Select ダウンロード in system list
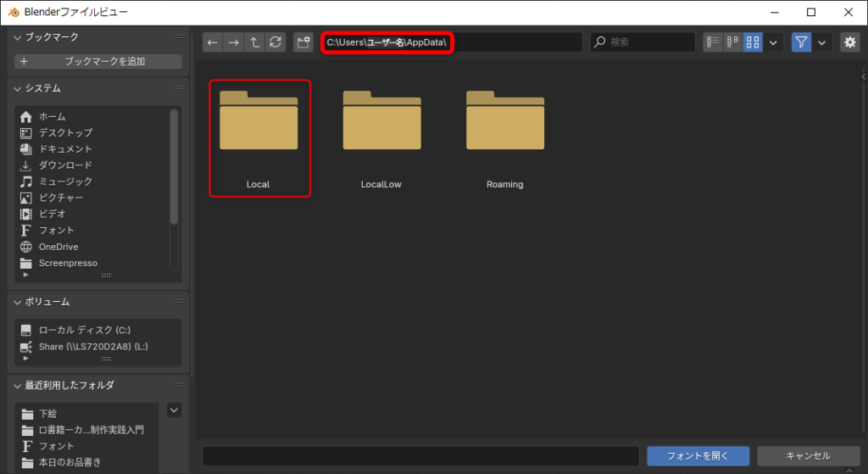Screen dimensions: 868x474 [65, 165]
